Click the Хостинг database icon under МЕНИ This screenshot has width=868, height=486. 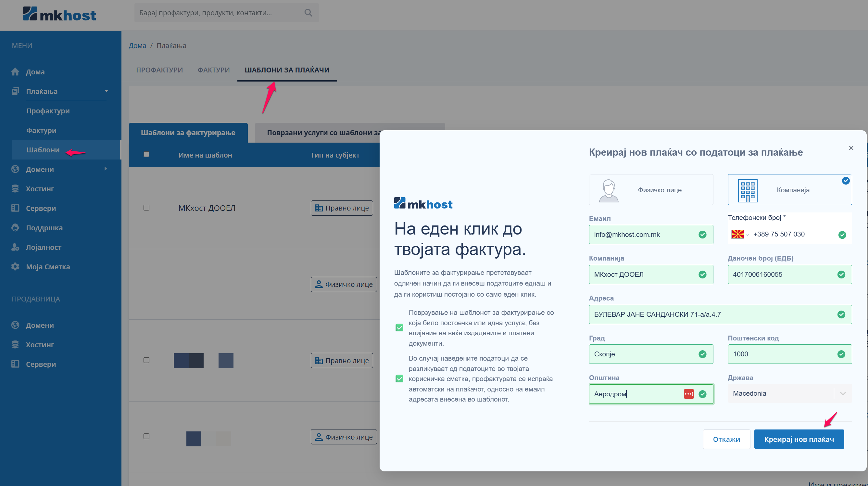[15, 189]
